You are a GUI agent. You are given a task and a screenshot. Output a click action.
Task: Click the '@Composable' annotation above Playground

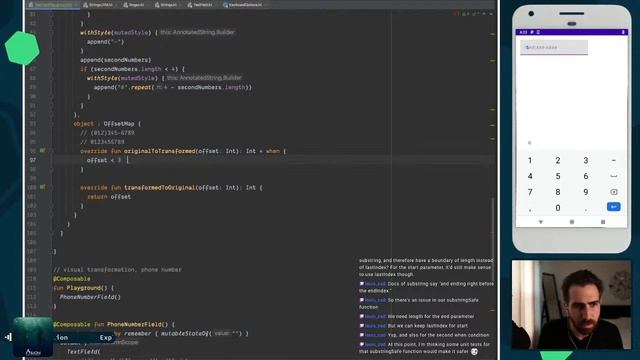click(72, 279)
